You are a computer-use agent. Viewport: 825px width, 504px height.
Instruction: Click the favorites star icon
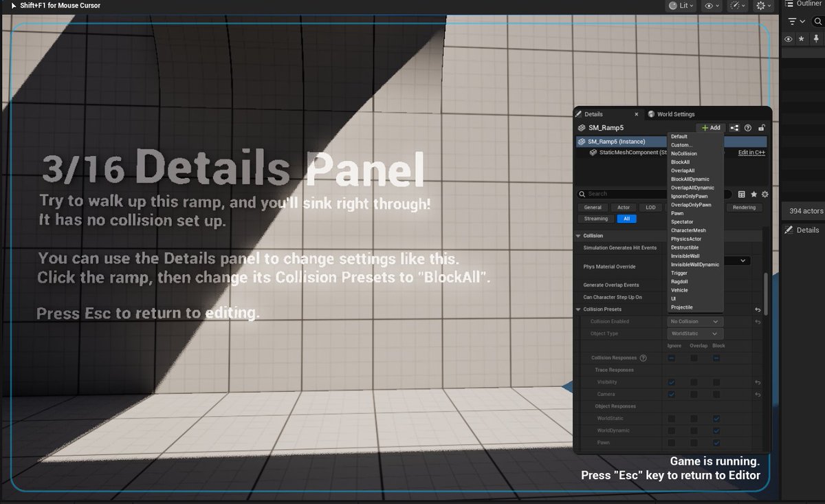pos(753,195)
